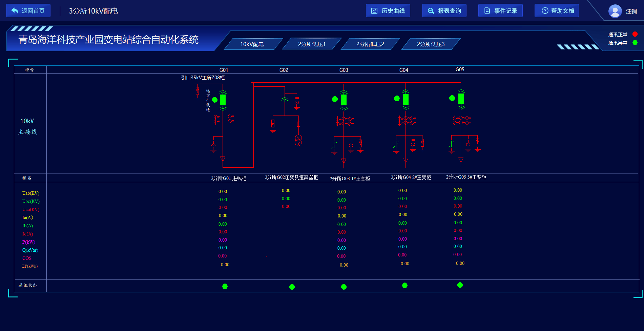Click the G04 current transformer cluster symbol
644x331 pixels.
(407, 120)
